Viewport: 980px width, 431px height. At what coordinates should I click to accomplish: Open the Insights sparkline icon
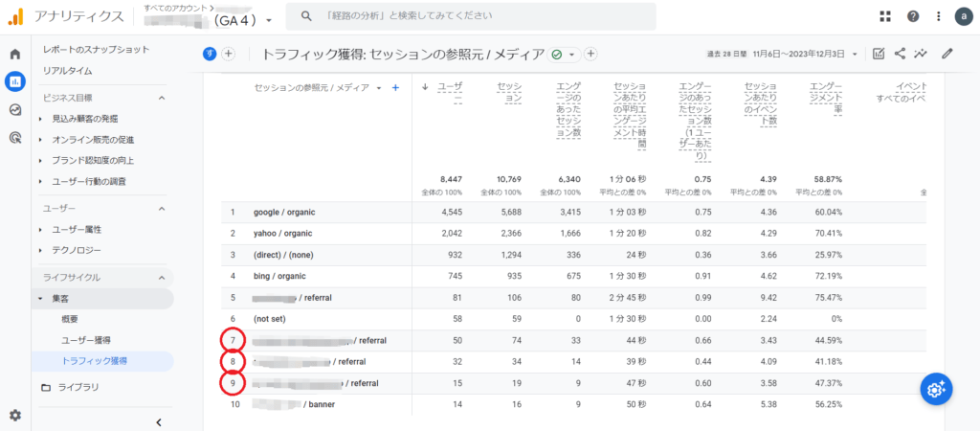click(x=922, y=54)
